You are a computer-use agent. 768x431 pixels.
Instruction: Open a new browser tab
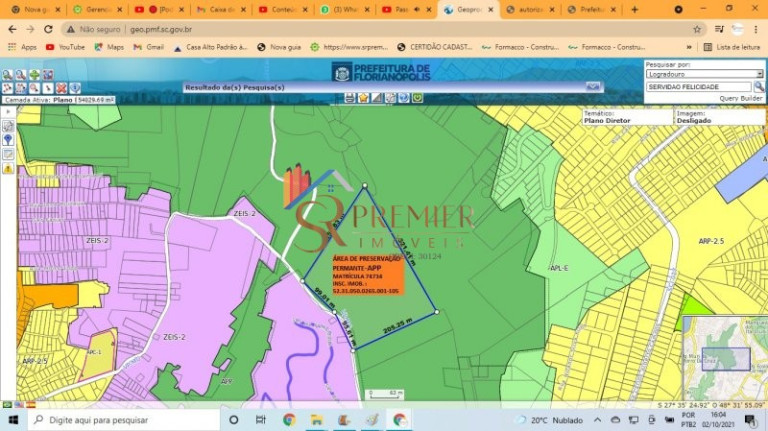pos(635,9)
